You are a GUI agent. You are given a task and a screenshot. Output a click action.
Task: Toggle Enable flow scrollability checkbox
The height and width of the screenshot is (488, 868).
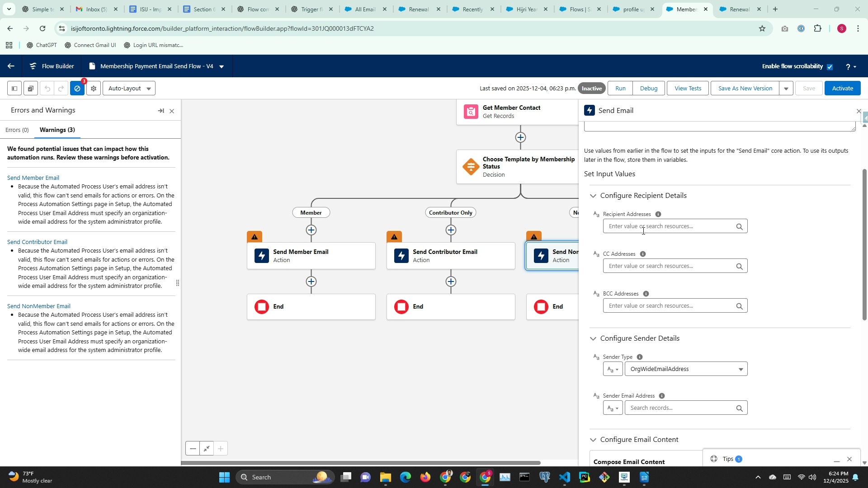[x=830, y=67]
